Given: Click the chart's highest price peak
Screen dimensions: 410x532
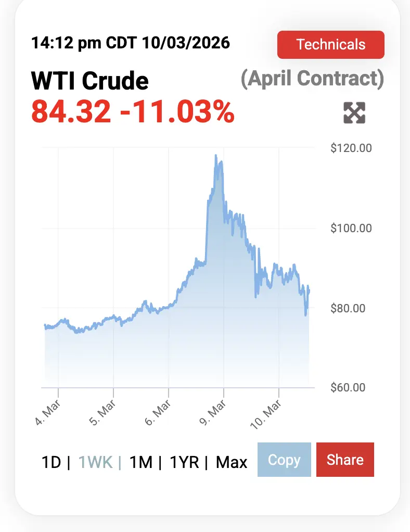Looking at the screenshot, I should click(x=215, y=155).
